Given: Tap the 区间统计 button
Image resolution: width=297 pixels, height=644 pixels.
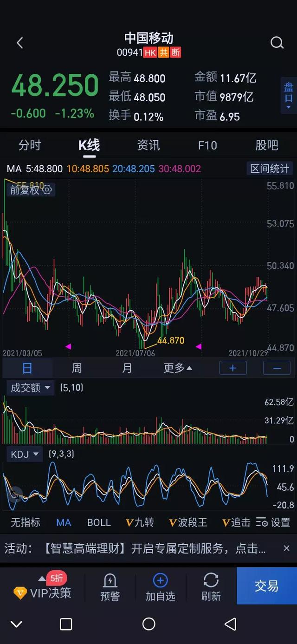Looking at the screenshot, I should click(x=270, y=169).
